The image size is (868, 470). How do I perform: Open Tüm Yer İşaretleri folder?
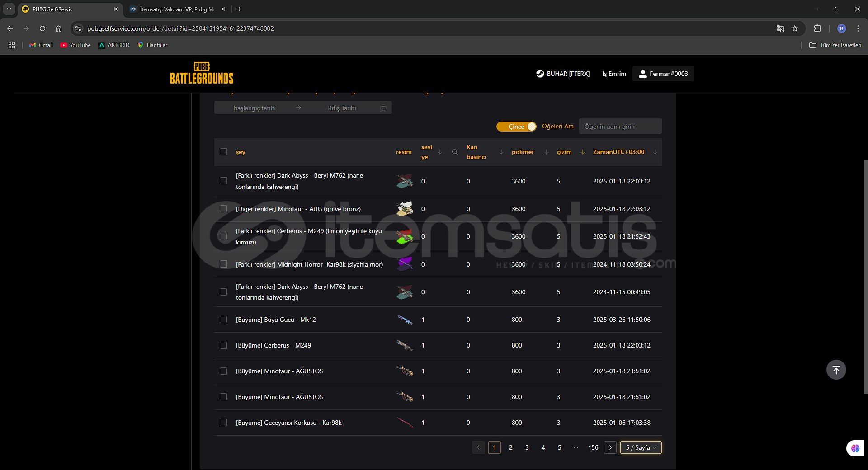point(835,45)
